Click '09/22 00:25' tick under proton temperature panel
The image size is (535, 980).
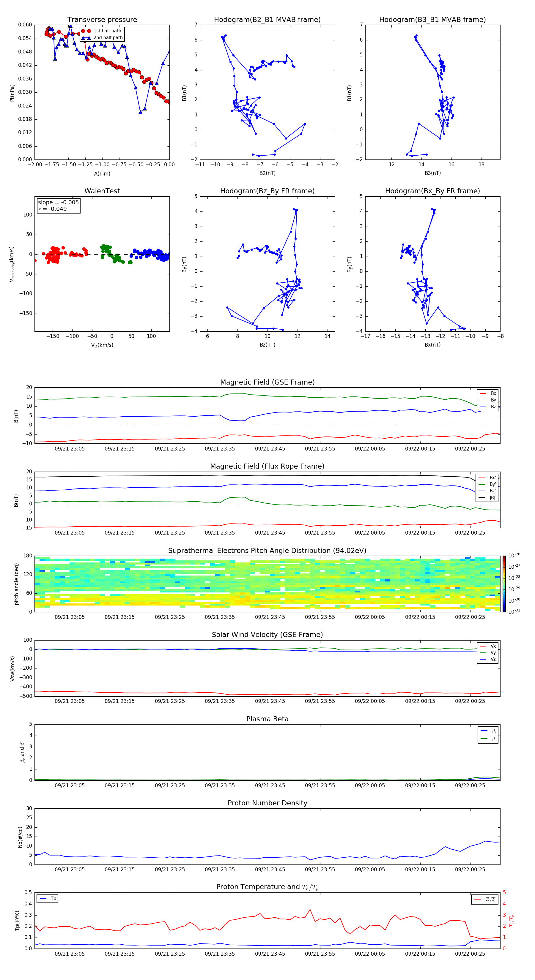470,954
